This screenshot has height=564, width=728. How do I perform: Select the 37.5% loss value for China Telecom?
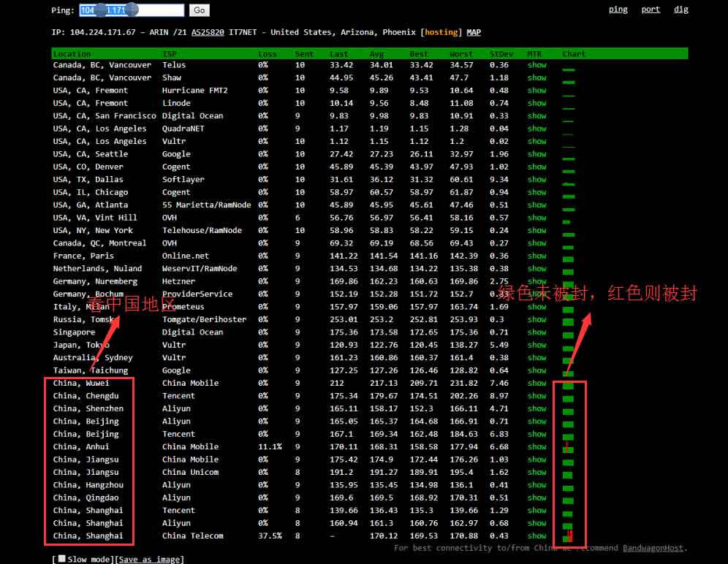pos(270,536)
